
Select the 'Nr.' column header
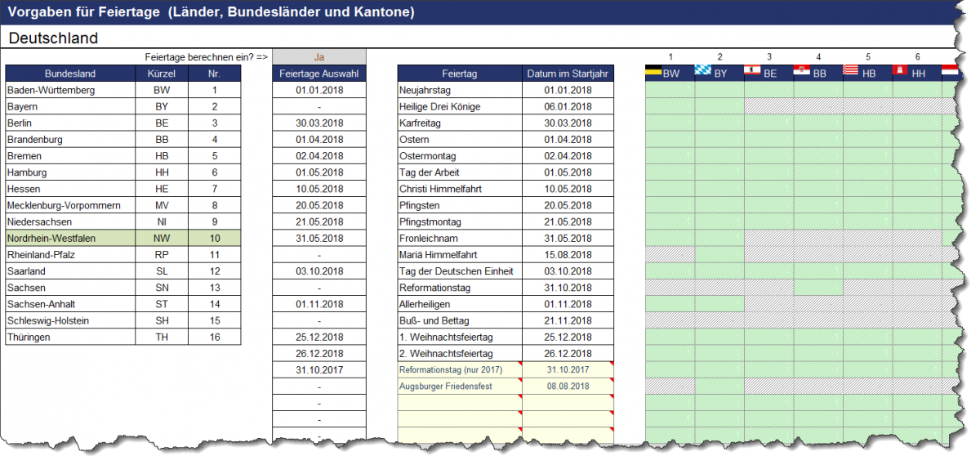pyautogui.click(x=215, y=74)
